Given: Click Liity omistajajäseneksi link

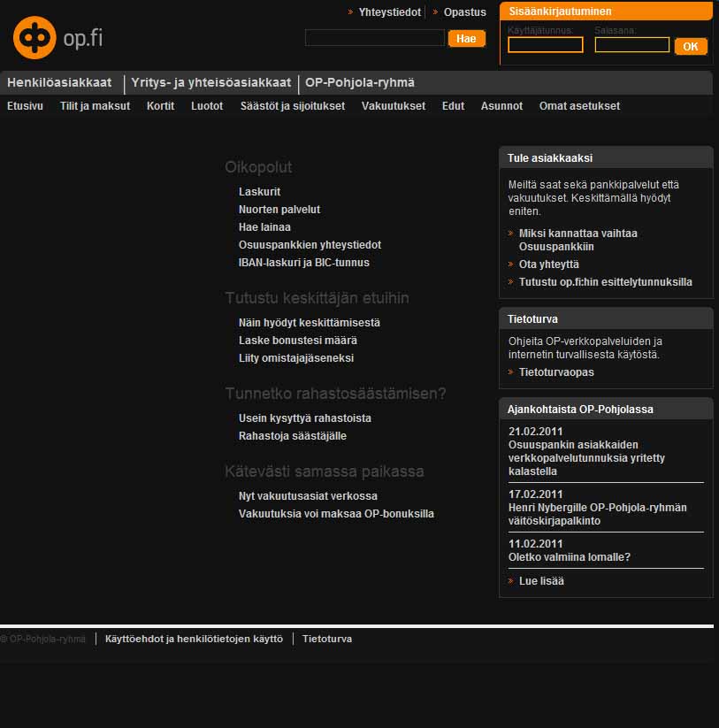Looking at the screenshot, I should tap(296, 358).
